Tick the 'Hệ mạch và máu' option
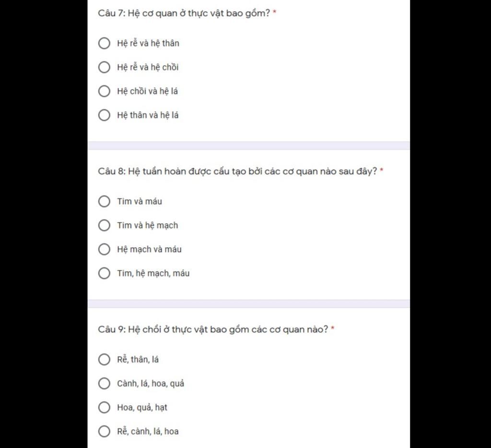The image size is (491, 448). tap(104, 249)
